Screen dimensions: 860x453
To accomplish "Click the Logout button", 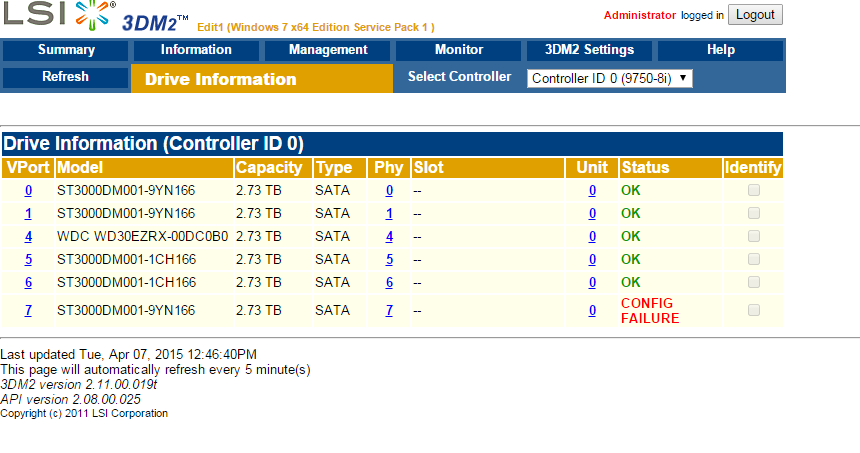I will 755,15.
